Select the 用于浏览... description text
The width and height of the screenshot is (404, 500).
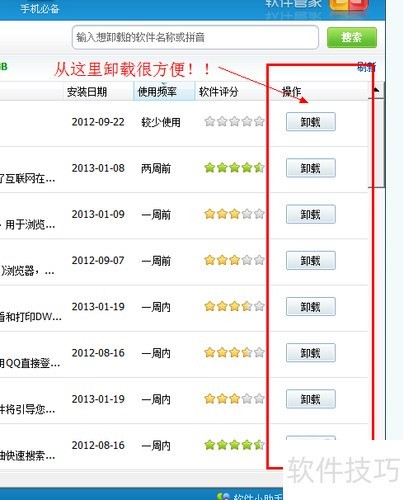[30, 225]
